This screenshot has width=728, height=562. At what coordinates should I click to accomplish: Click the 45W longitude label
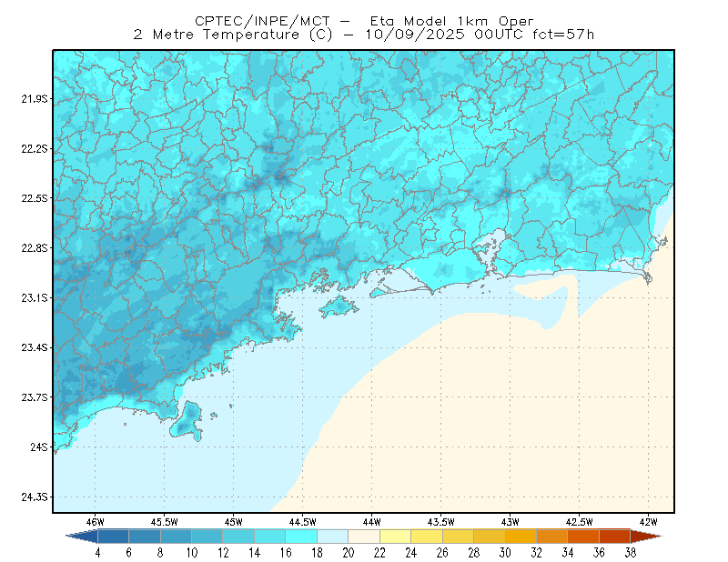point(234,522)
